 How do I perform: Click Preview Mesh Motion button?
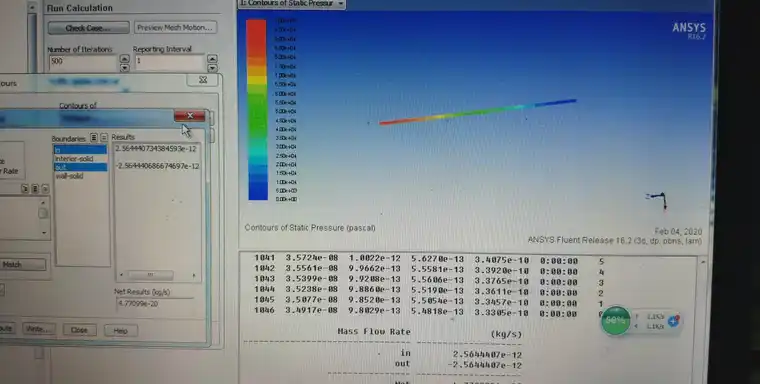[175, 28]
